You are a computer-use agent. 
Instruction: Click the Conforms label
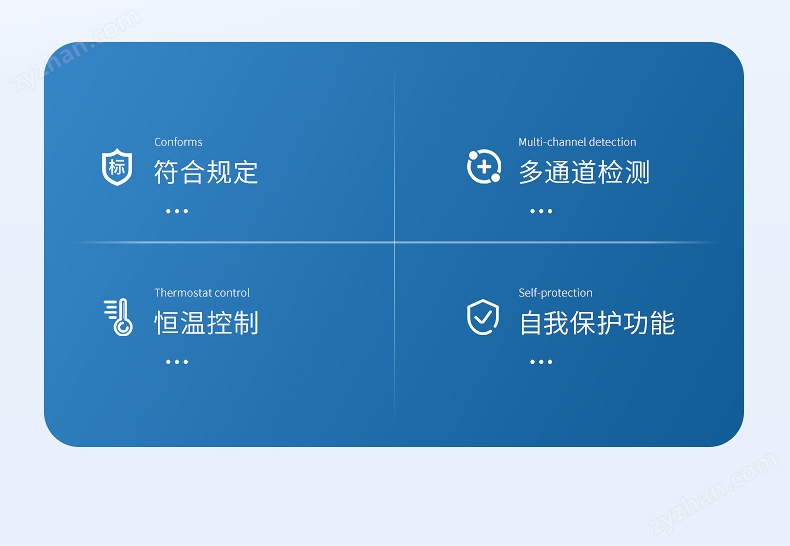click(178, 142)
